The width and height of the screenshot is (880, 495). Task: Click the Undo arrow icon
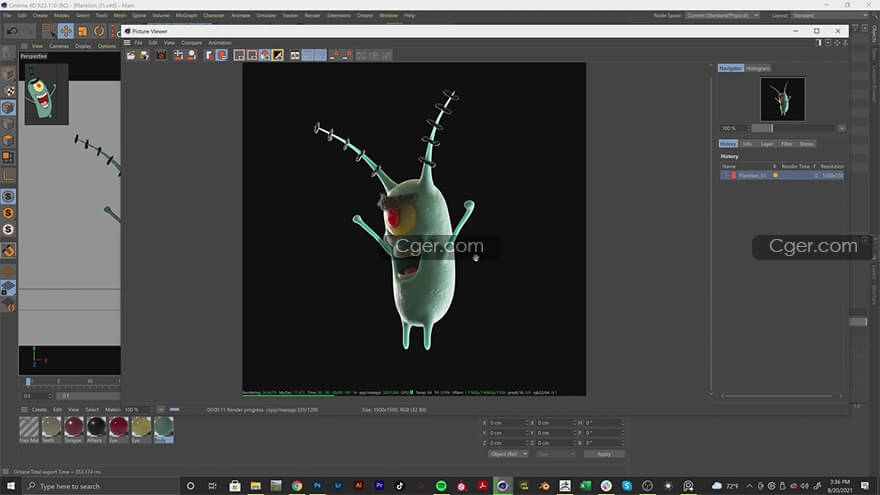(12, 31)
